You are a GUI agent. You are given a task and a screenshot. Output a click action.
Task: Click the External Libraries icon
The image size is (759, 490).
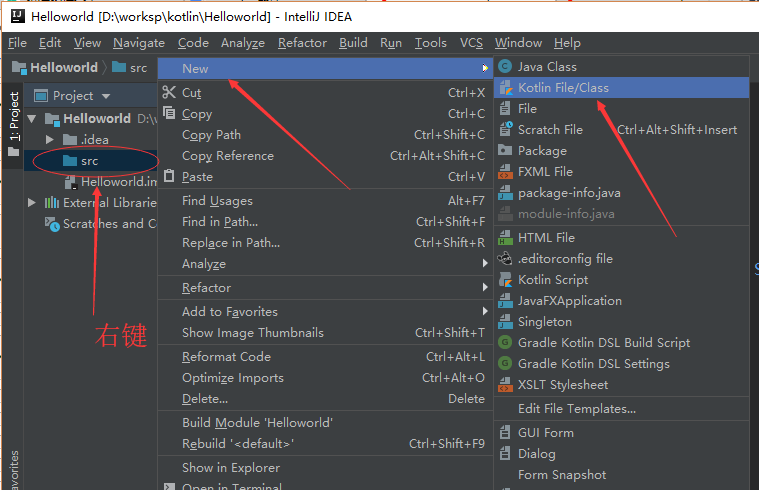tap(52, 202)
